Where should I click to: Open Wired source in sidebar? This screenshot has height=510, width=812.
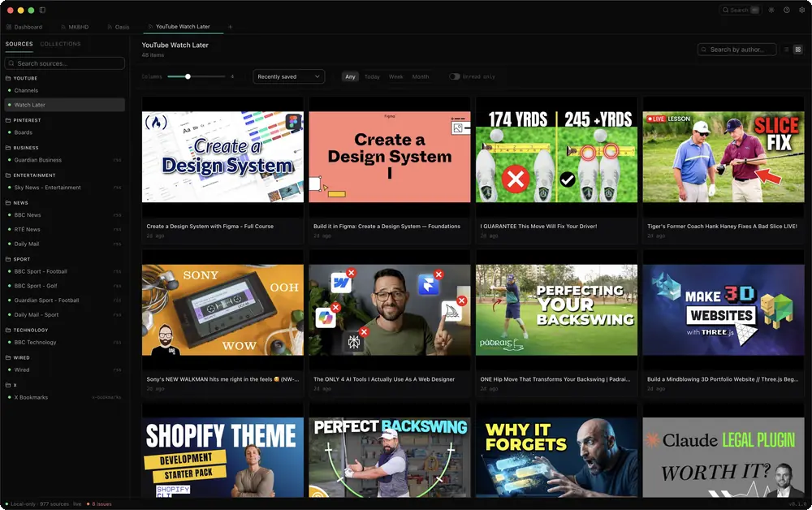[x=65, y=370]
